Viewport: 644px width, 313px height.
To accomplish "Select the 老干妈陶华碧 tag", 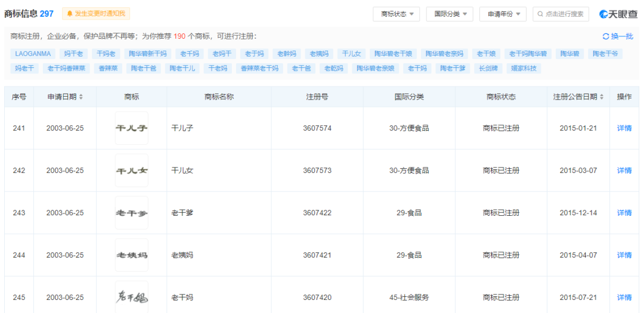I will pyautogui.click(x=528, y=54).
